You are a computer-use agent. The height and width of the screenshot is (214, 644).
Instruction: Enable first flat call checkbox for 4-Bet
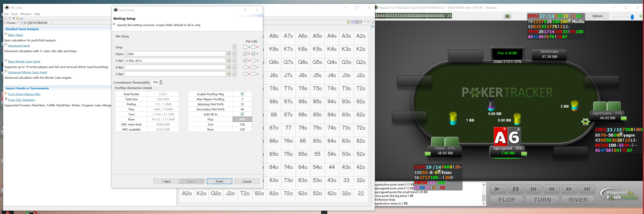tap(245, 67)
